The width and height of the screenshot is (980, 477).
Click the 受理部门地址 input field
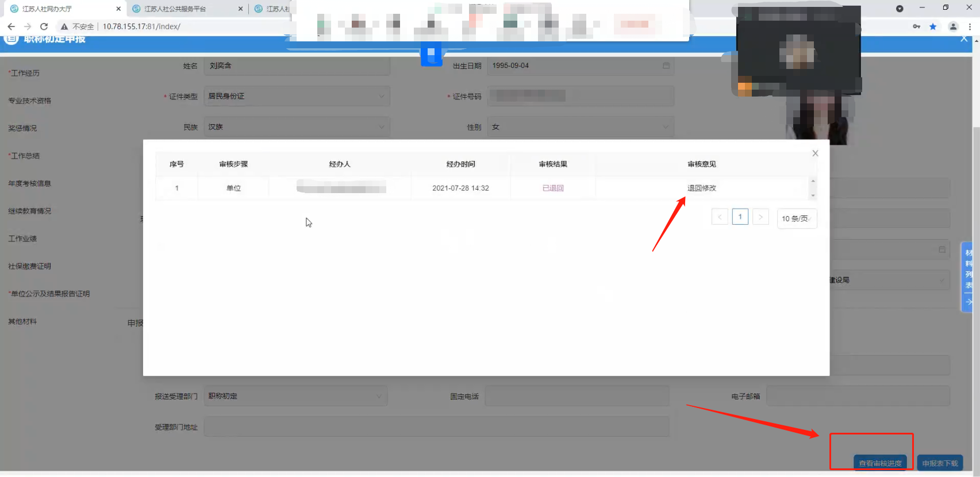click(436, 426)
